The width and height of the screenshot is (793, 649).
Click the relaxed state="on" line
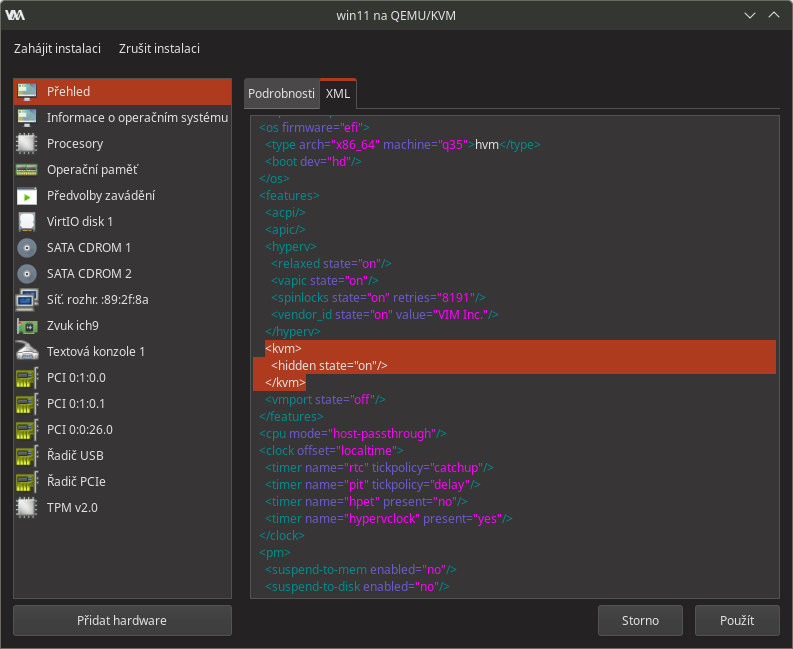(x=331, y=264)
